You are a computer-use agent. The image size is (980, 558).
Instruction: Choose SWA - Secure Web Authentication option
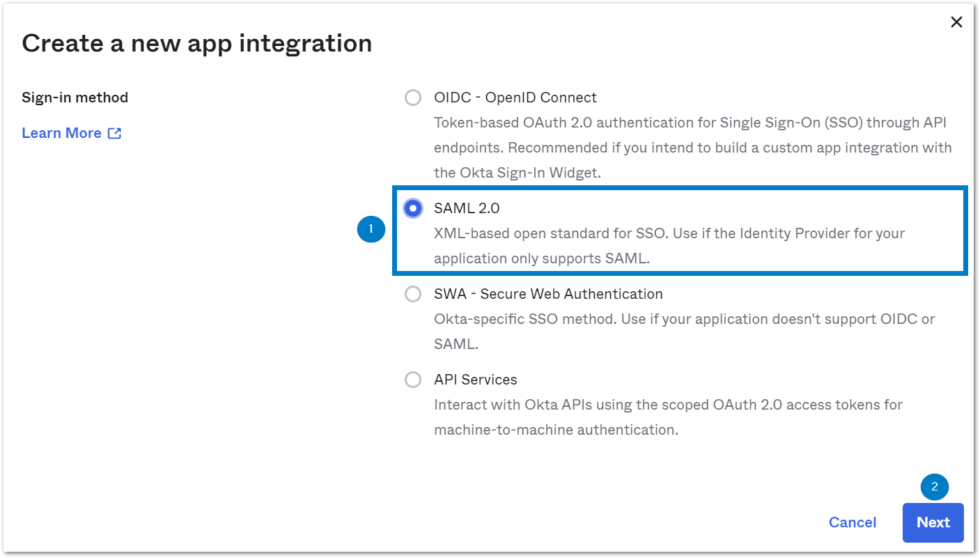coord(412,294)
